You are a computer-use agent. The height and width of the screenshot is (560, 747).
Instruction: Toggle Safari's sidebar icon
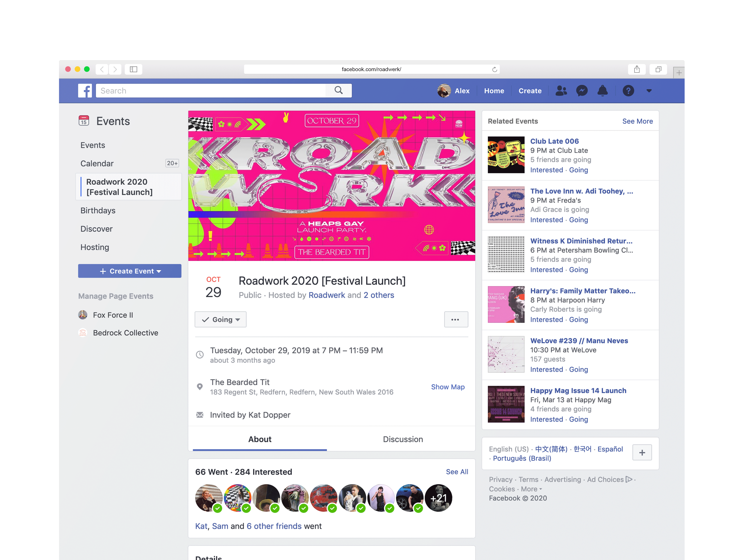click(x=133, y=69)
